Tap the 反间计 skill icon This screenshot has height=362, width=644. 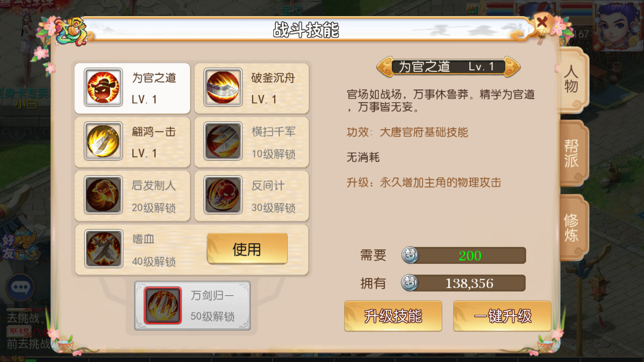coord(223,195)
